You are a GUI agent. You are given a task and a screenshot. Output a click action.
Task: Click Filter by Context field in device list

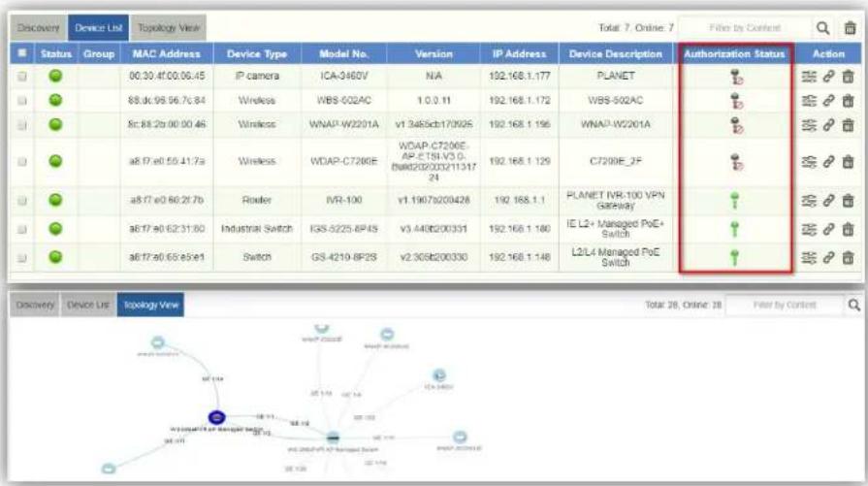[x=745, y=28]
